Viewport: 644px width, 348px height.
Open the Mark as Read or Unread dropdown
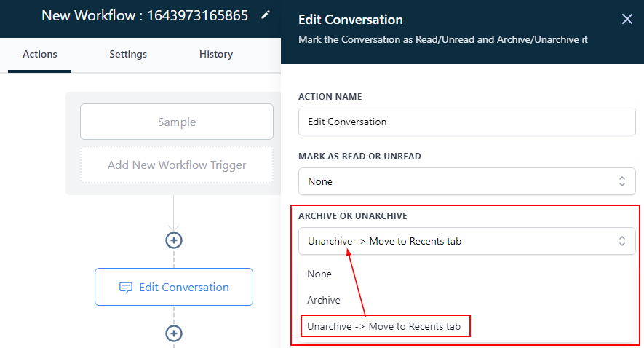[458, 181]
